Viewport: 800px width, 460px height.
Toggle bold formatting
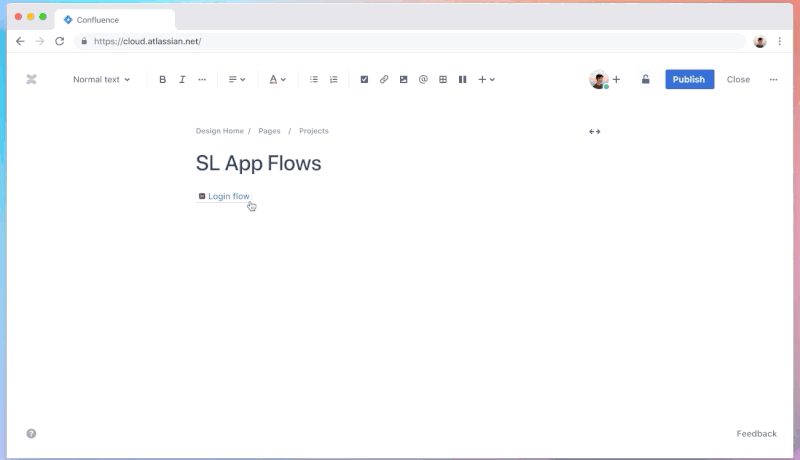point(162,80)
